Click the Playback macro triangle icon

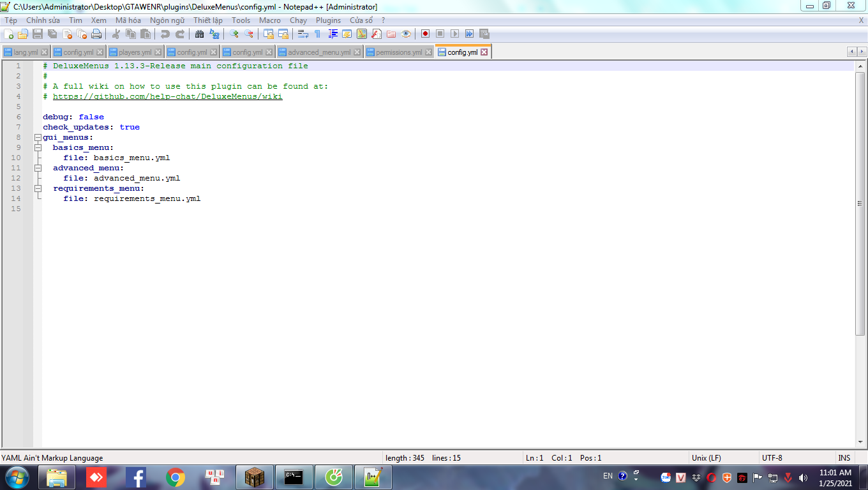click(455, 34)
